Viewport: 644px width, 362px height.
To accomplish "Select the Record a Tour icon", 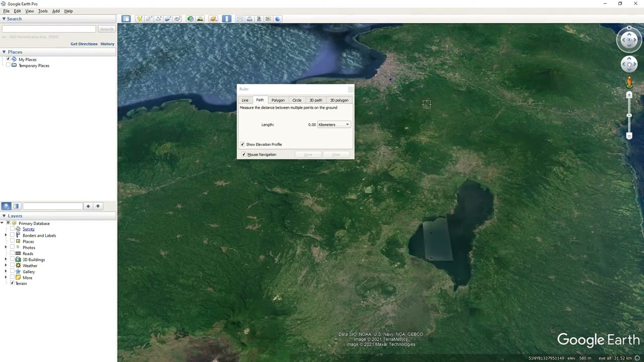I will click(x=178, y=19).
